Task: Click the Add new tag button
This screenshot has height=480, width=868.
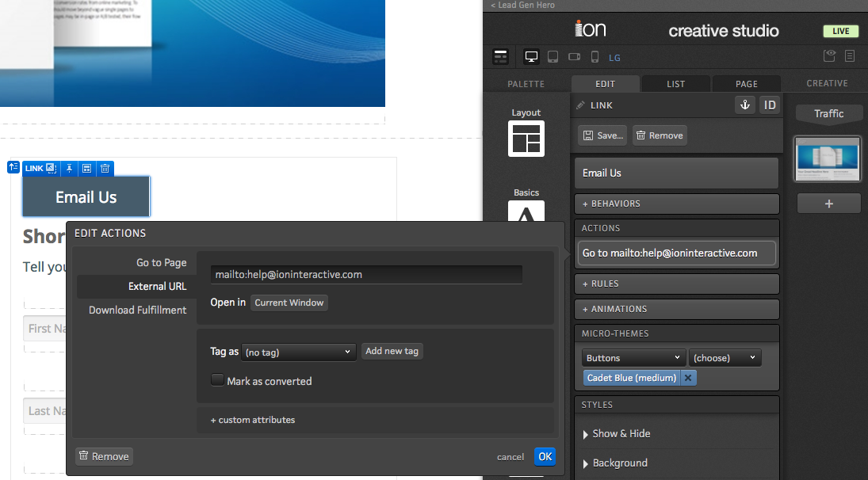Action: 392,351
